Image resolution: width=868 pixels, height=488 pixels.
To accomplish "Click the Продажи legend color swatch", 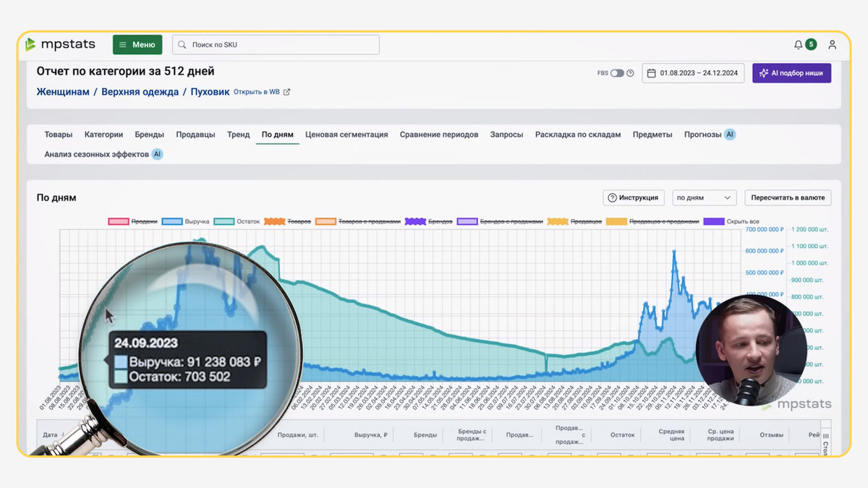I will pyautogui.click(x=118, y=221).
